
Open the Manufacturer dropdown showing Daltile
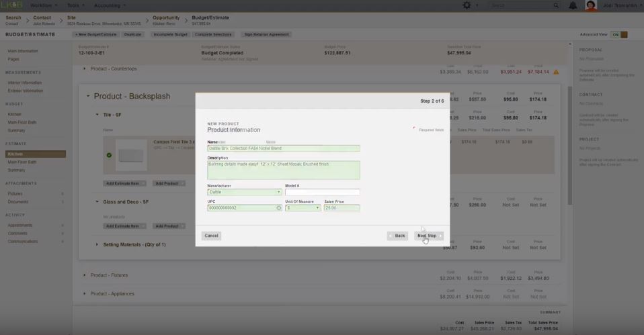click(x=245, y=192)
